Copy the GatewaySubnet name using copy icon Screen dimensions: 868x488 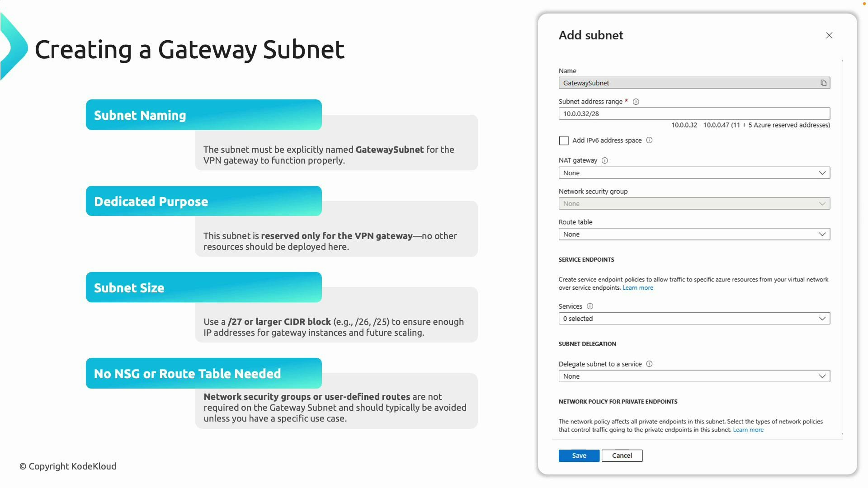824,83
